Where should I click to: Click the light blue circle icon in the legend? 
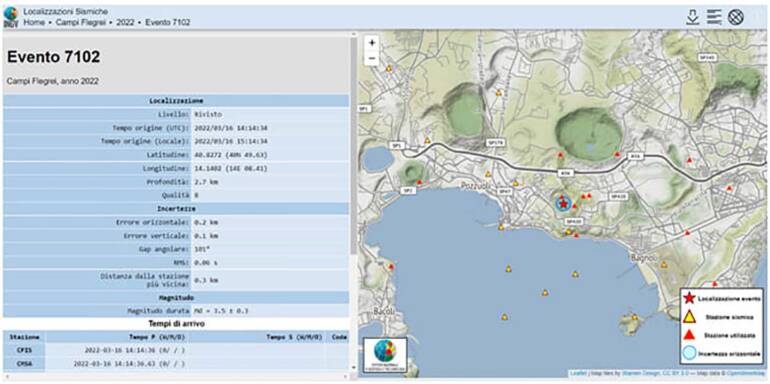pyautogui.click(x=689, y=353)
